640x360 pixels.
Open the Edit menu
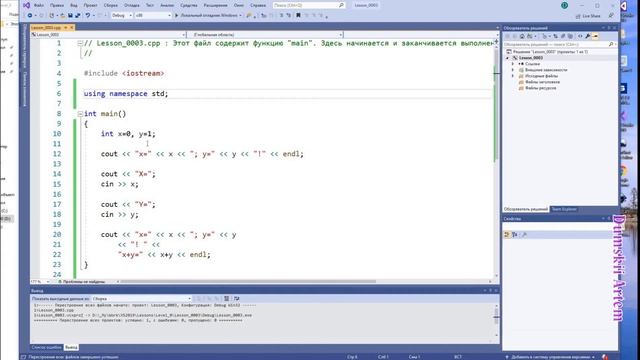click(x=57, y=5)
